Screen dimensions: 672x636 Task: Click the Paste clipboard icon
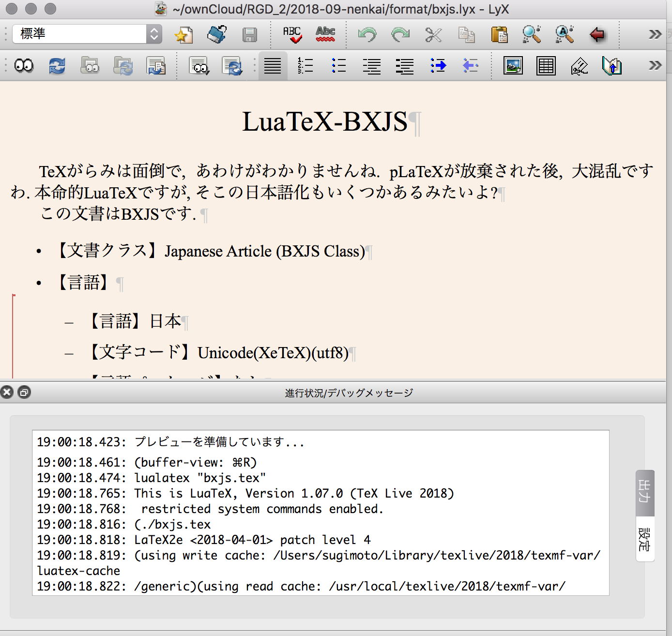[500, 34]
